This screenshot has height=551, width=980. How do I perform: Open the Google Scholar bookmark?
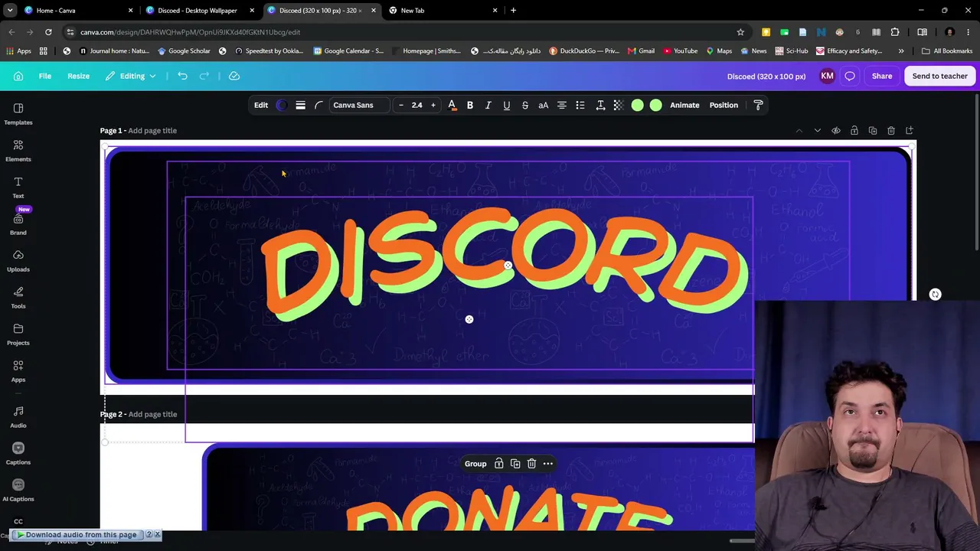click(x=184, y=51)
